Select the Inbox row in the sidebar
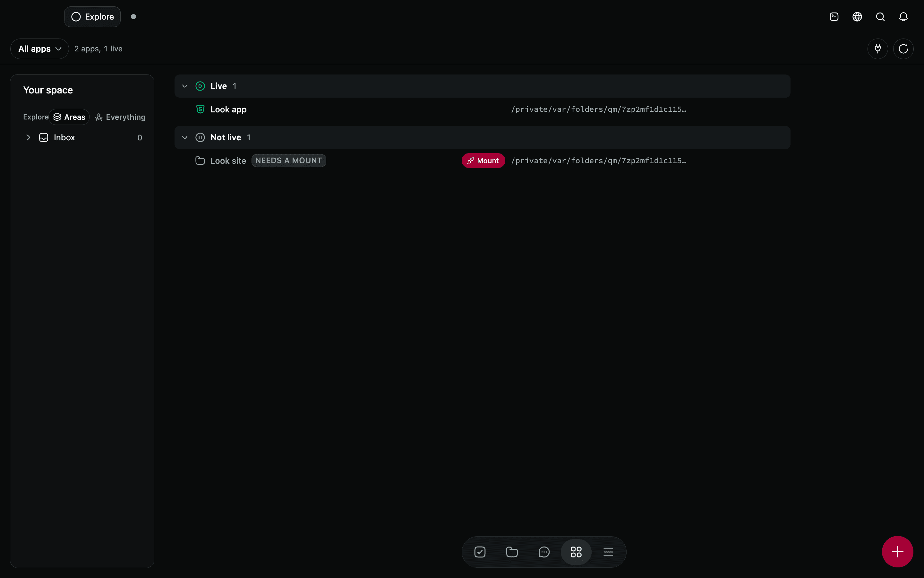The height and width of the screenshot is (578, 924). pyautogui.click(x=82, y=138)
